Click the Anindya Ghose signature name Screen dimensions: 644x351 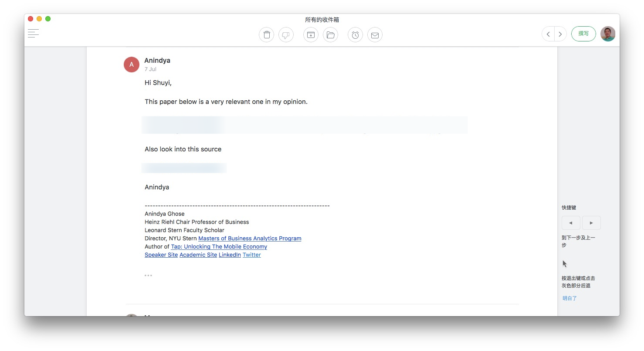point(165,214)
